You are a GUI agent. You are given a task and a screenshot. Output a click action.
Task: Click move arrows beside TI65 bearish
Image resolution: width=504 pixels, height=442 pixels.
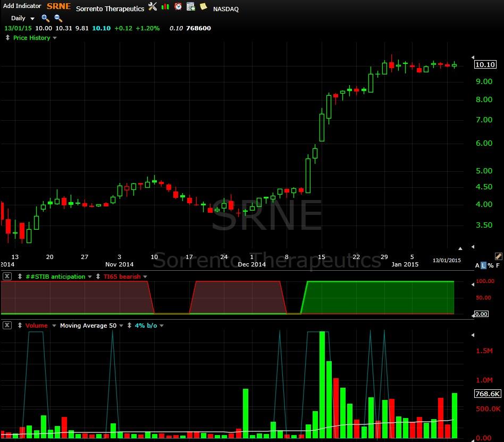coord(98,277)
